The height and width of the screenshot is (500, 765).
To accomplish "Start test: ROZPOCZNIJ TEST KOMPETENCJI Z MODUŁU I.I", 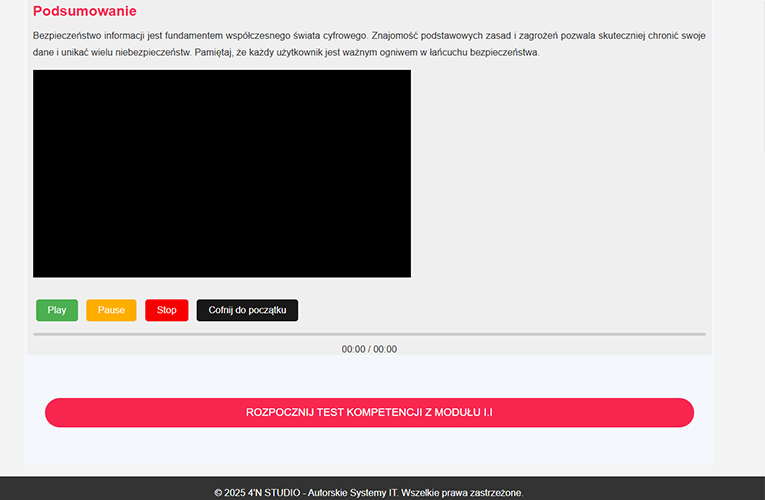I will point(369,413).
